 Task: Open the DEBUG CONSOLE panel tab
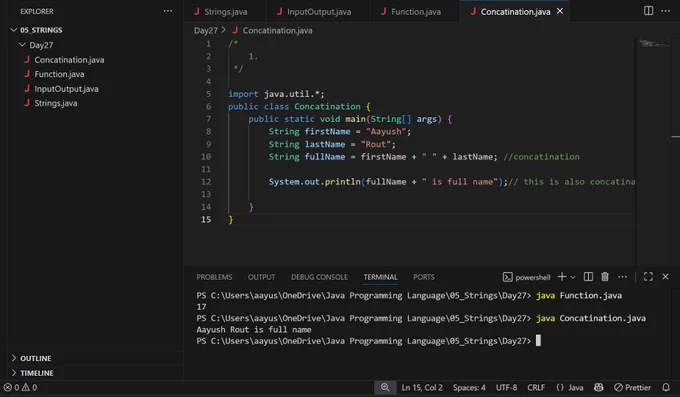319,277
